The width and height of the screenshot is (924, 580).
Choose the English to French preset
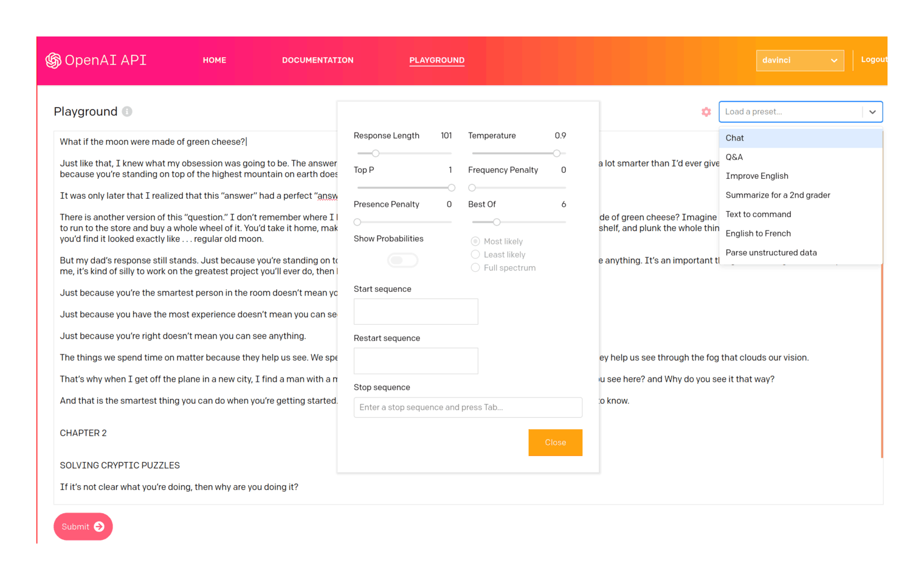[x=758, y=233]
